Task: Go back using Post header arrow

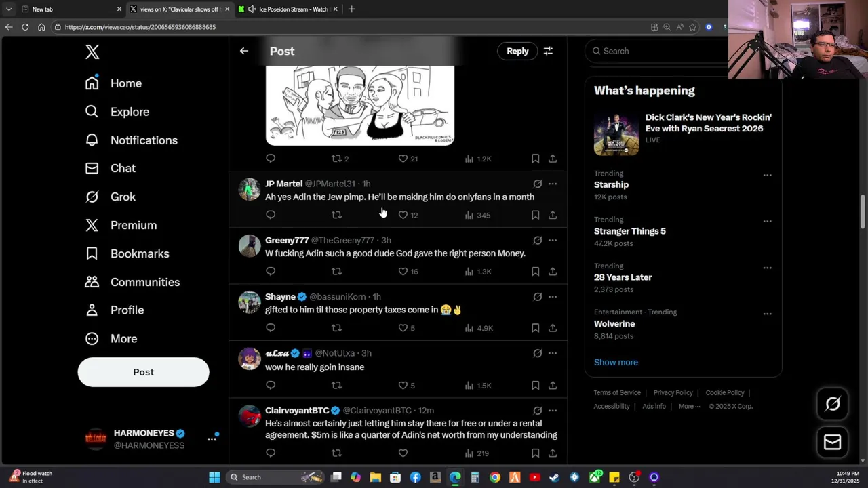Action: tap(244, 51)
